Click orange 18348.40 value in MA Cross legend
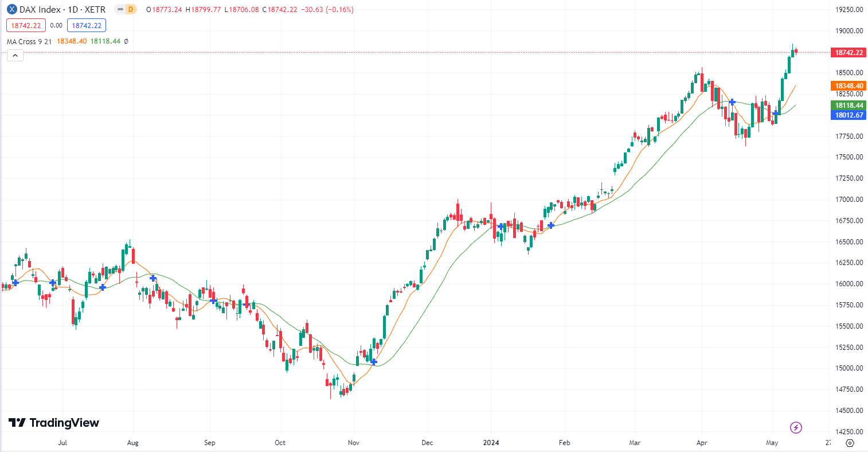 pos(72,41)
